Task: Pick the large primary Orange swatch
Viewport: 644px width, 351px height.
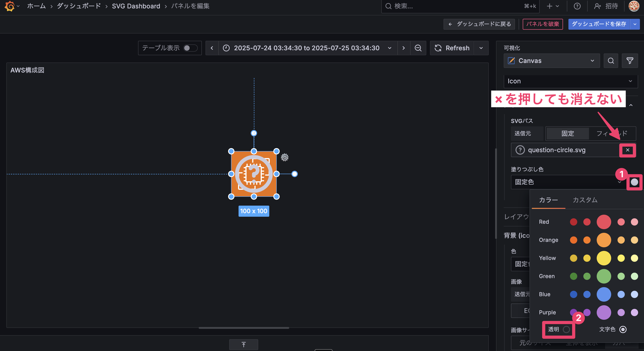Action: [x=604, y=240]
